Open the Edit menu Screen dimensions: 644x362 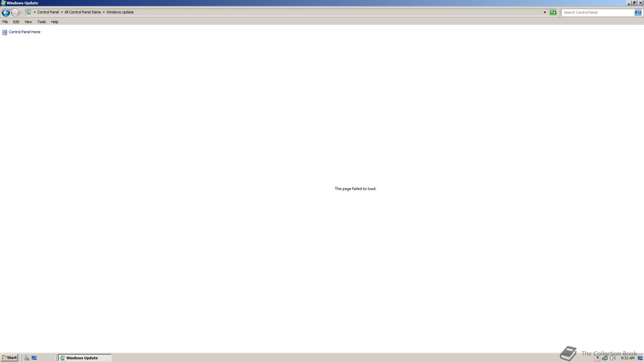[x=16, y=22]
